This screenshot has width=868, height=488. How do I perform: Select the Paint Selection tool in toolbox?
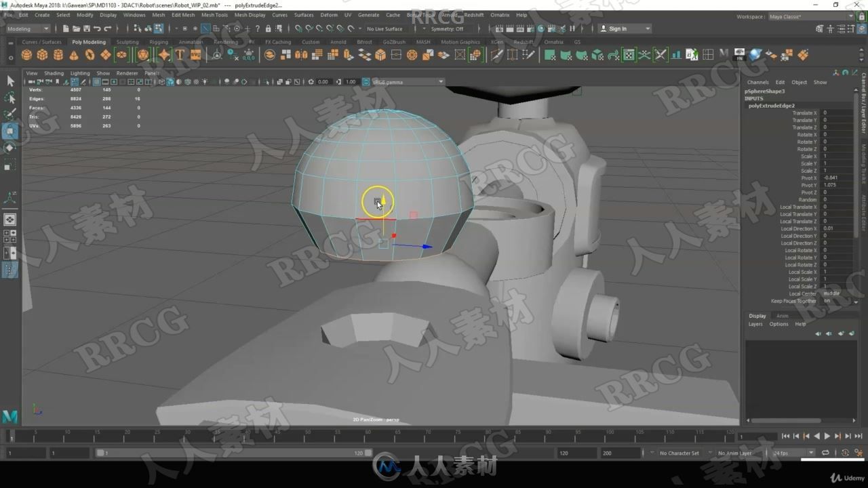10,114
